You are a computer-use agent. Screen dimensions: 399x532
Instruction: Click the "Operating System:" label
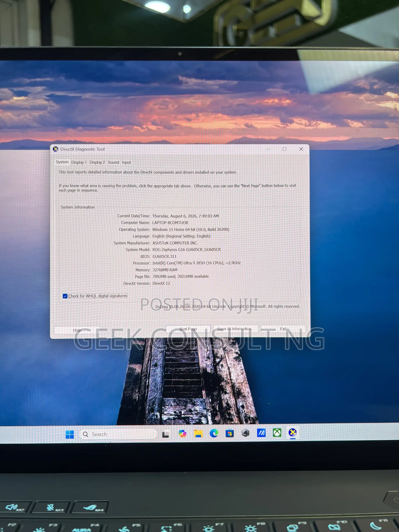pos(135,229)
